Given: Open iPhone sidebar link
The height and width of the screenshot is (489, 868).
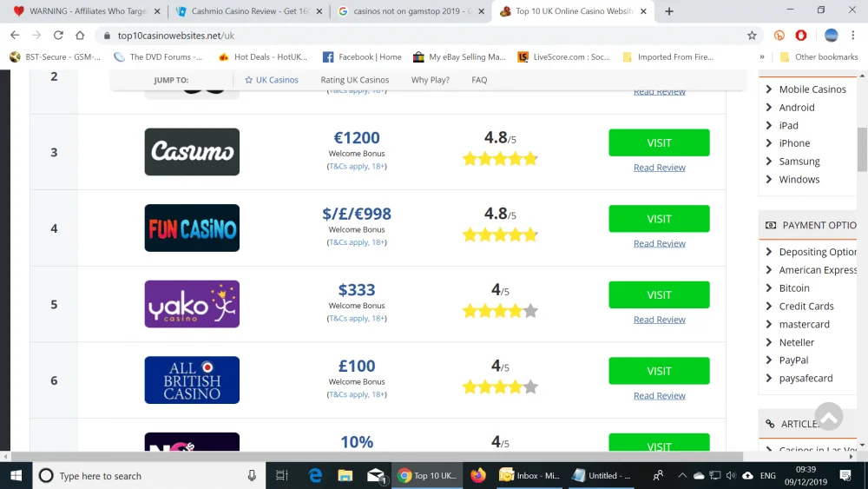Looking at the screenshot, I should pos(794,143).
